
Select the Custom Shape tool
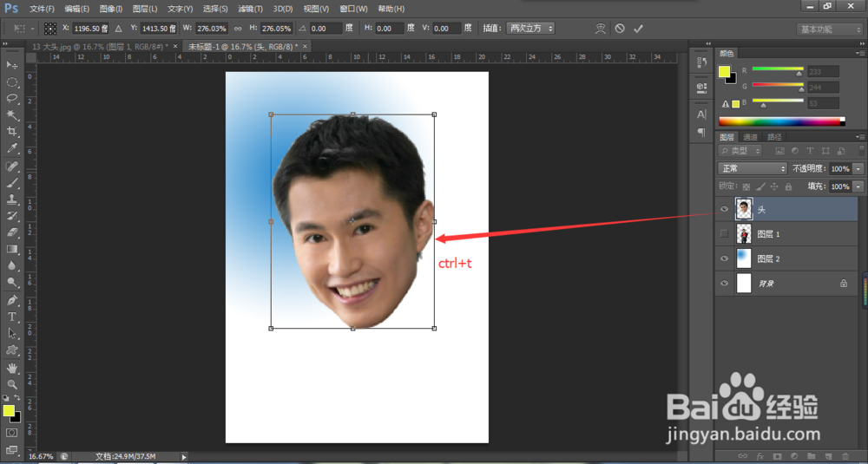tap(11, 350)
